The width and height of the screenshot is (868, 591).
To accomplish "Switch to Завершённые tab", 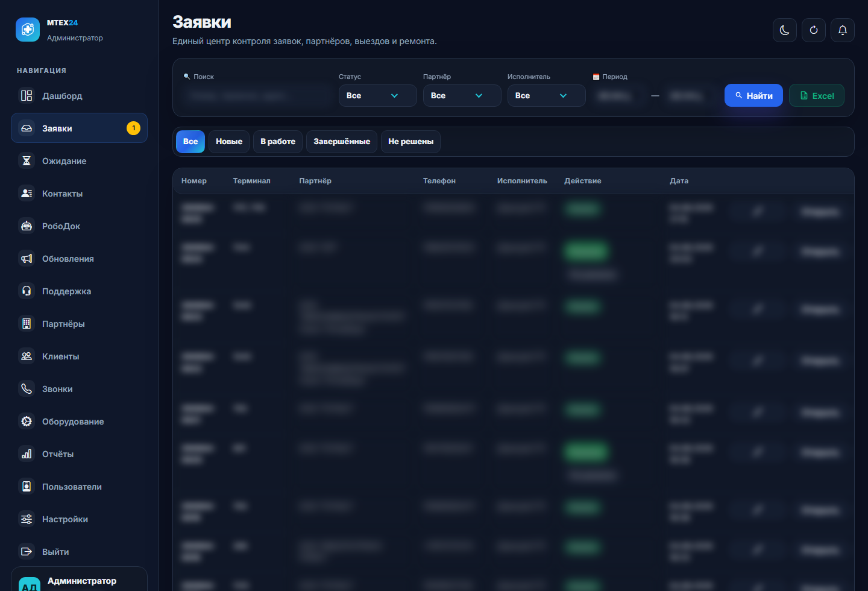I will click(x=342, y=142).
